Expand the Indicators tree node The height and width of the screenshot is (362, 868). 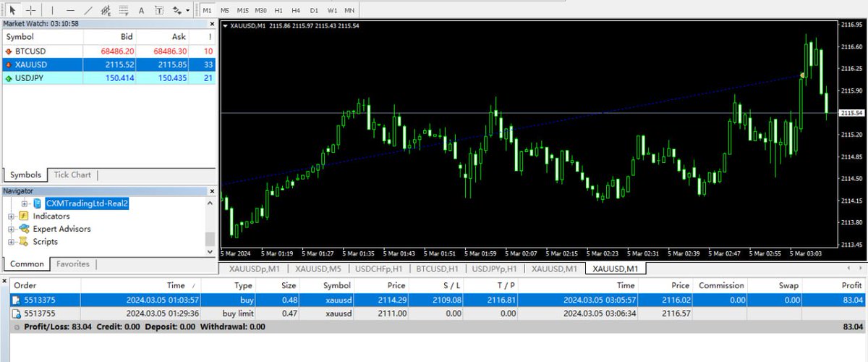(11, 216)
